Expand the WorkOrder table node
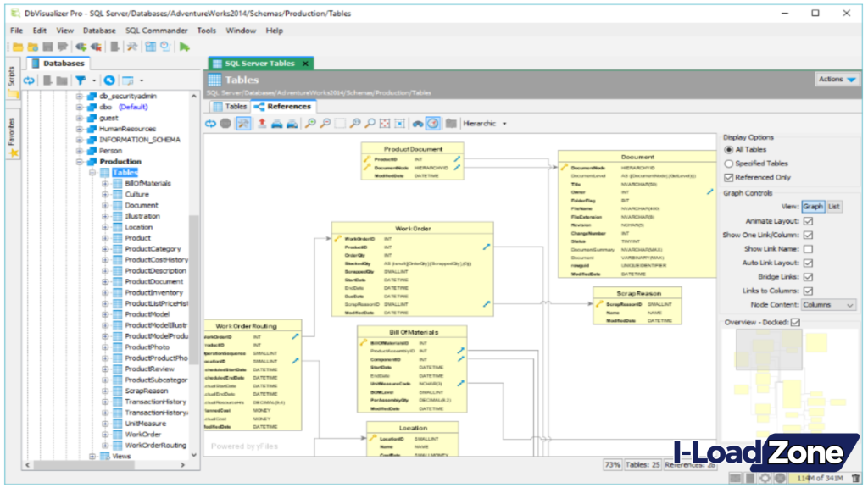 105,435
